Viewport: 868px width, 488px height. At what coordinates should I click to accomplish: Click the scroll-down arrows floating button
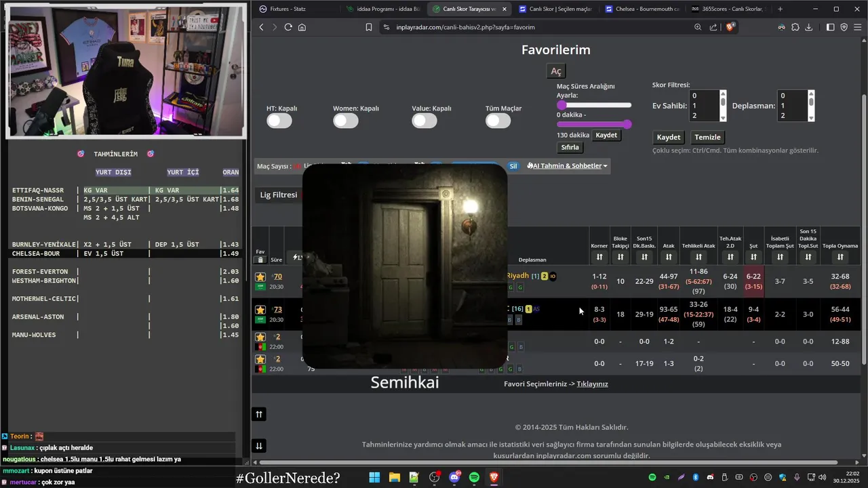coord(259,445)
